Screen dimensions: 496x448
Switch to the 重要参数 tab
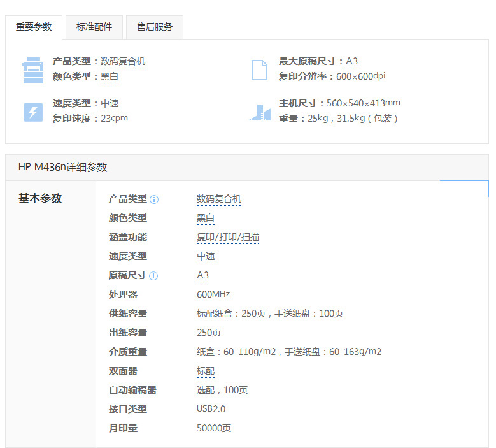(34, 27)
